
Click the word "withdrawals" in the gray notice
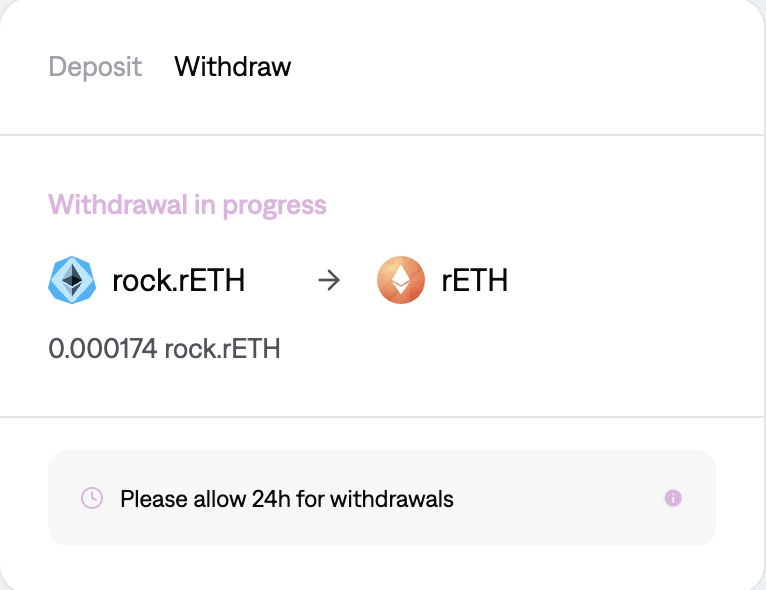[392, 498]
